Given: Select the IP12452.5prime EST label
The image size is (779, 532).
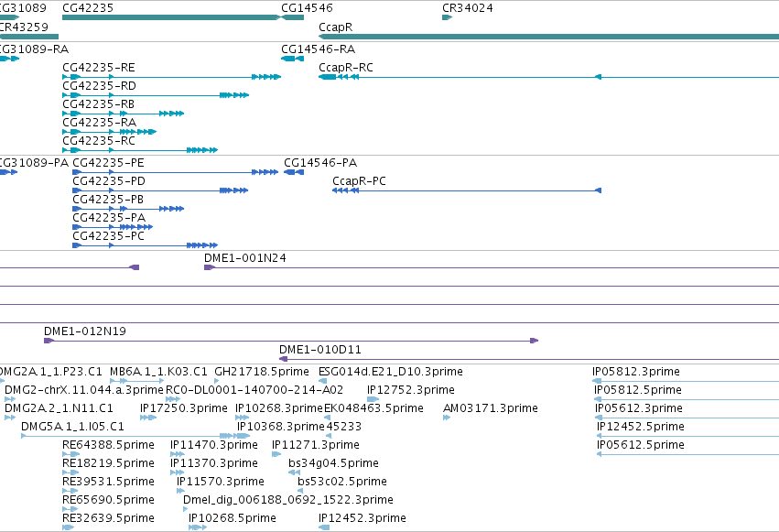Looking at the screenshot, I should click(641, 427).
